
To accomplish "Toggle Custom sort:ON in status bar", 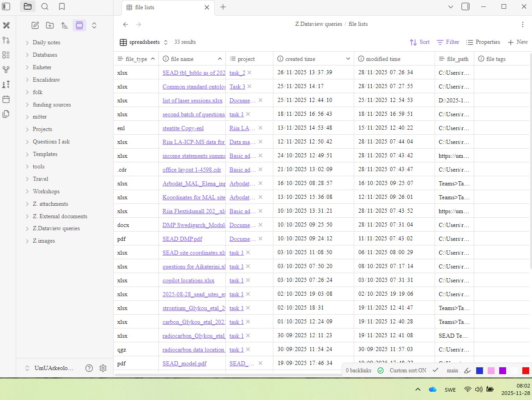I will (x=408, y=370).
